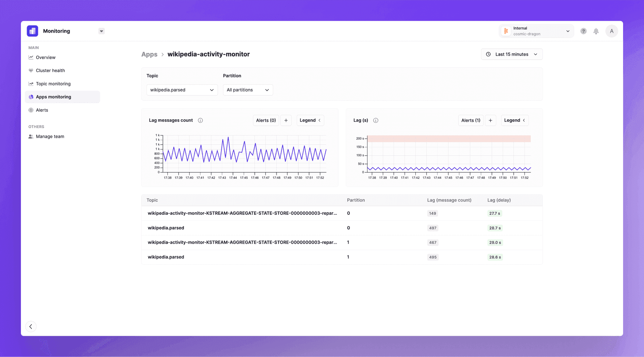Click the help question mark icon
Image resolution: width=644 pixels, height=357 pixels.
coord(583,31)
